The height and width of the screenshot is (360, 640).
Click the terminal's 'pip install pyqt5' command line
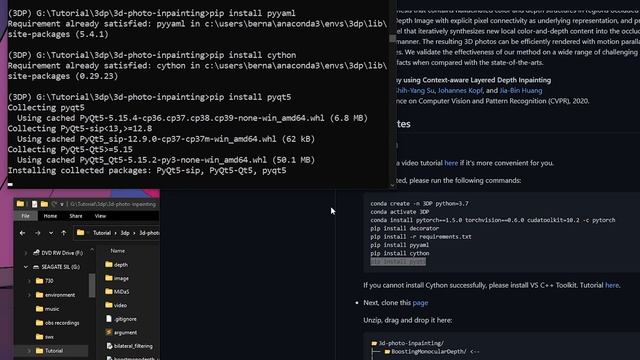click(x=149, y=97)
